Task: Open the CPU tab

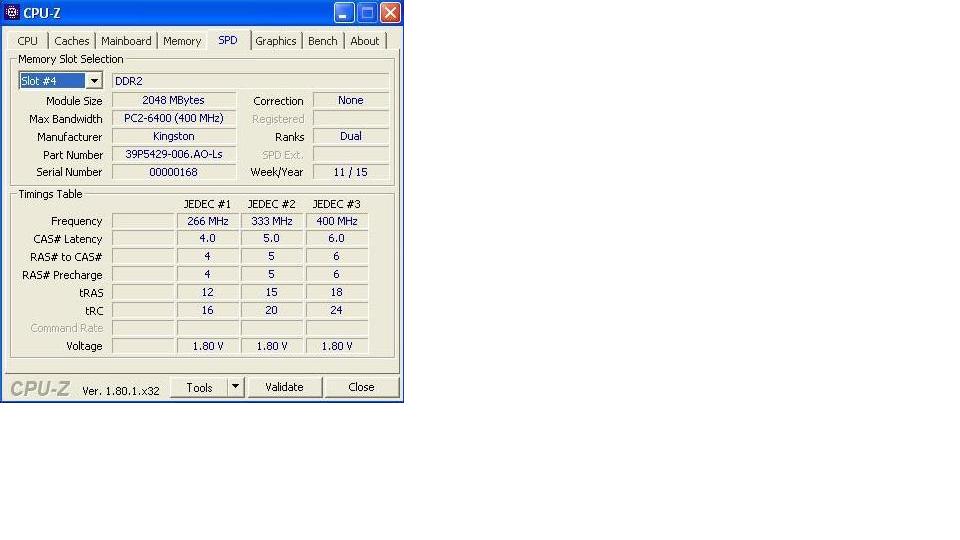Action: (x=28, y=41)
